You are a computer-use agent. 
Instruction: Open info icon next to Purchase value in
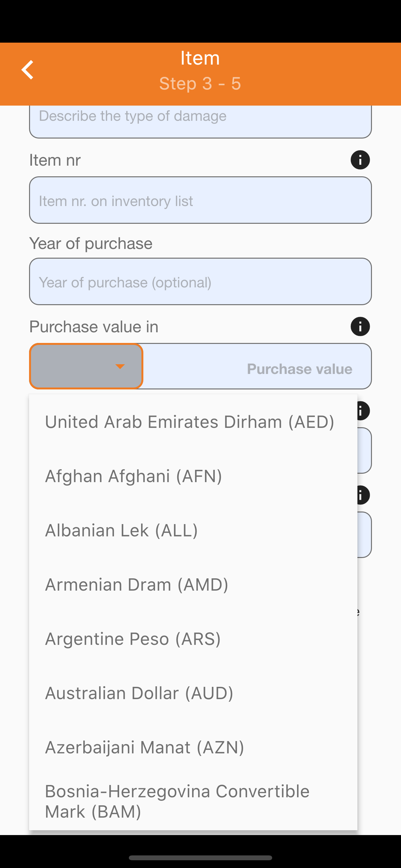pos(360,326)
